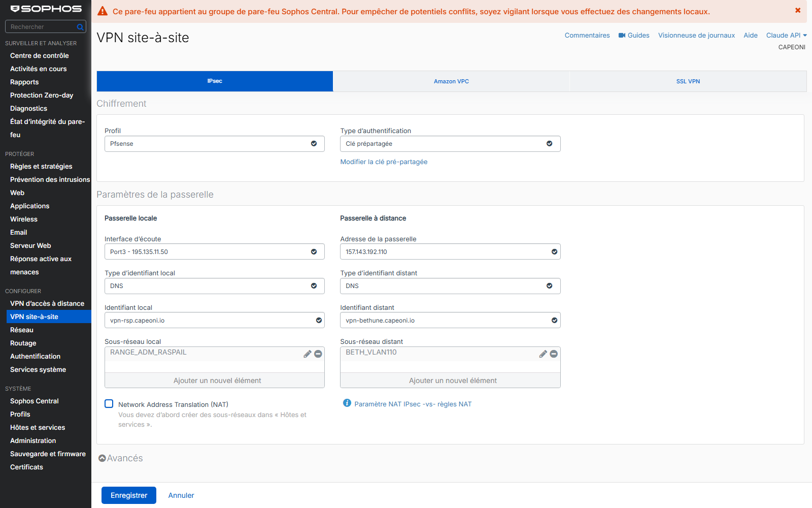Switch to the SSL VPN tab

pos(688,81)
